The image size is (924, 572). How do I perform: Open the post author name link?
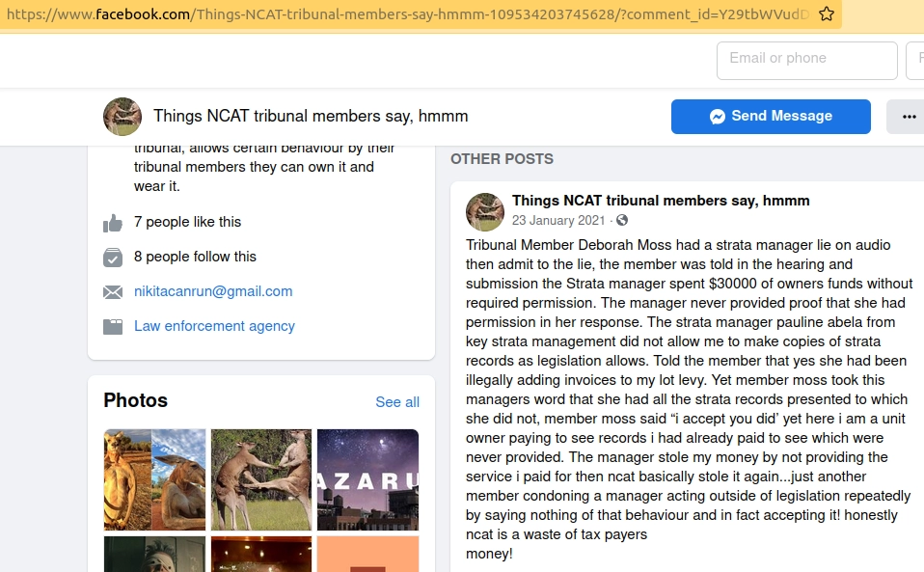(x=661, y=201)
